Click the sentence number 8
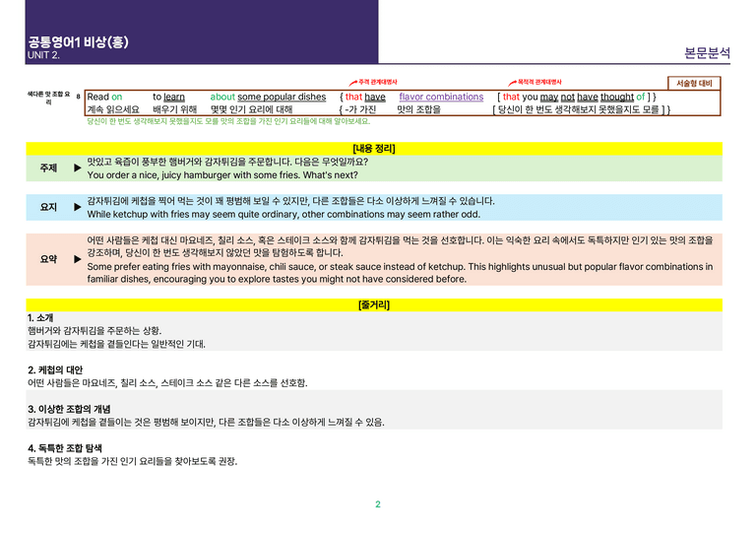 tap(78, 97)
